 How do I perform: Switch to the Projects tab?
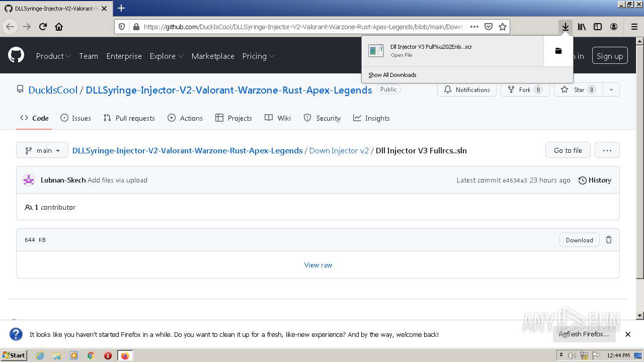click(x=233, y=118)
